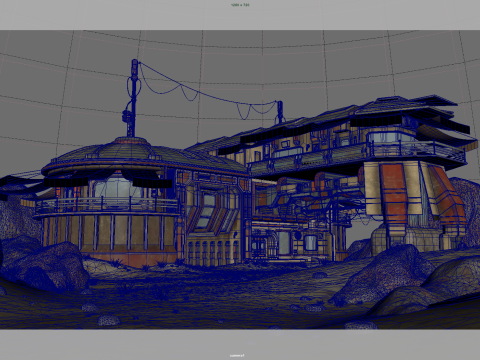Click the camera1 name label
Screen dimensions: 480x360
coord(237,355)
